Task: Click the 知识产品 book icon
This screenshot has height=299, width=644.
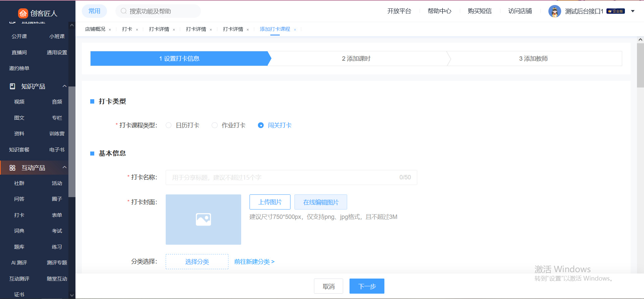Action: (12, 86)
